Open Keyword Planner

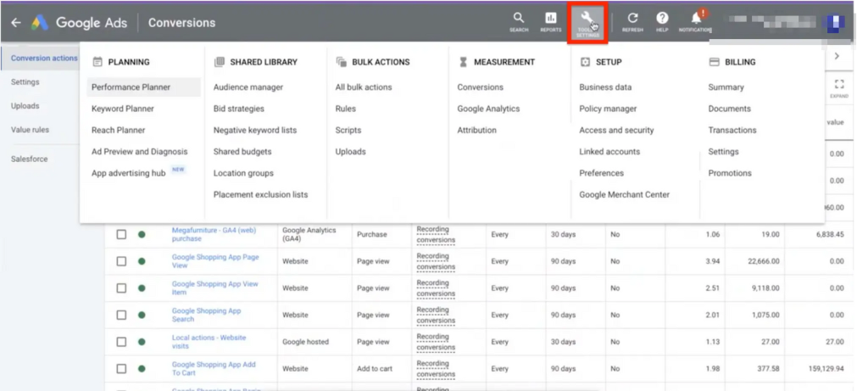pyautogui.click(x=123, y=109)
